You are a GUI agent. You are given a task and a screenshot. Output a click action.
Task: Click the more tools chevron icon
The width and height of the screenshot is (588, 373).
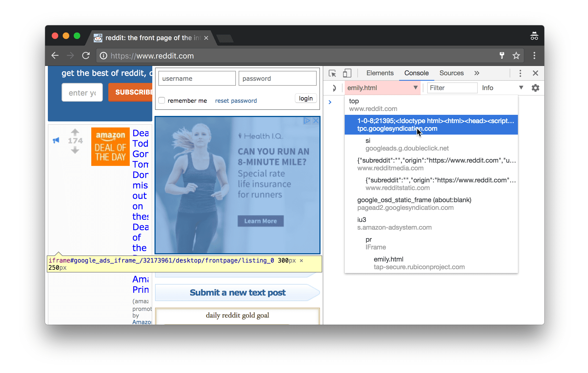click(x=477, y=73)
